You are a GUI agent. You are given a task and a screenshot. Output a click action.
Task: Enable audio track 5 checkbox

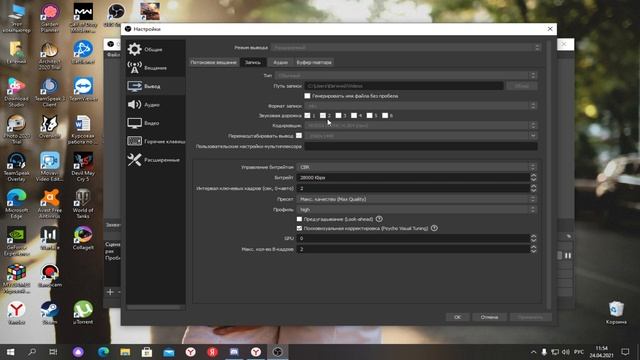tap(369, 116)
